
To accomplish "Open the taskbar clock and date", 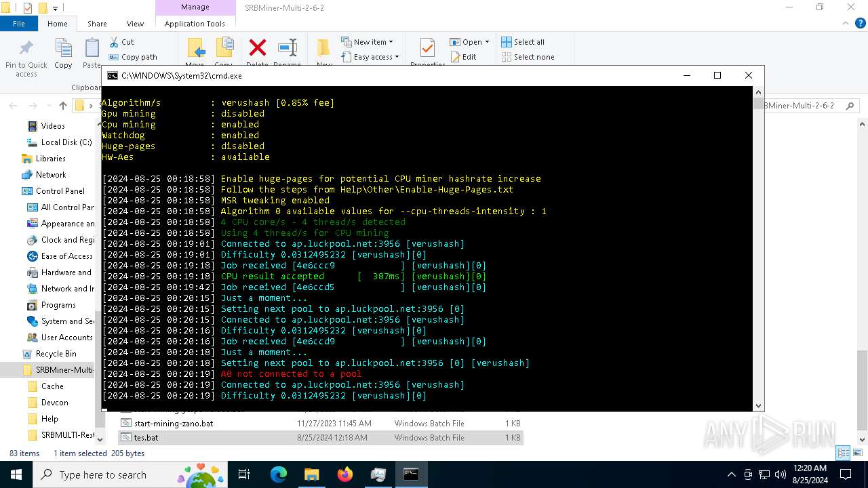I will point(809,474).
